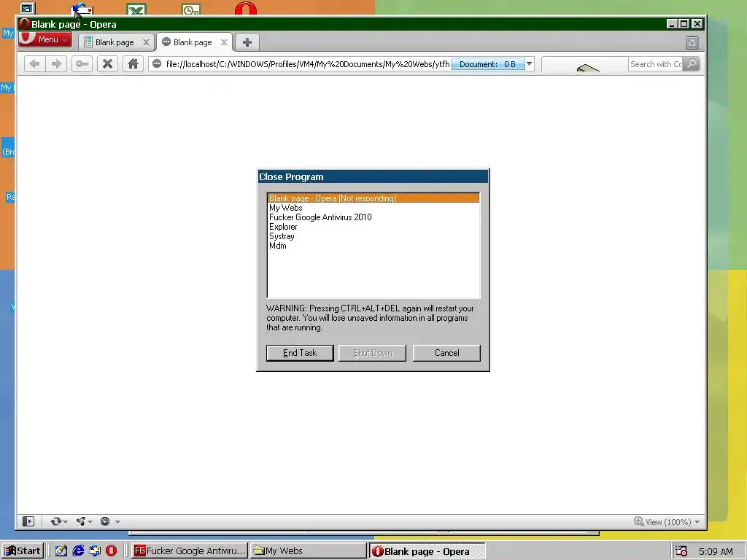Click the magnifier search button

[692, 64]
